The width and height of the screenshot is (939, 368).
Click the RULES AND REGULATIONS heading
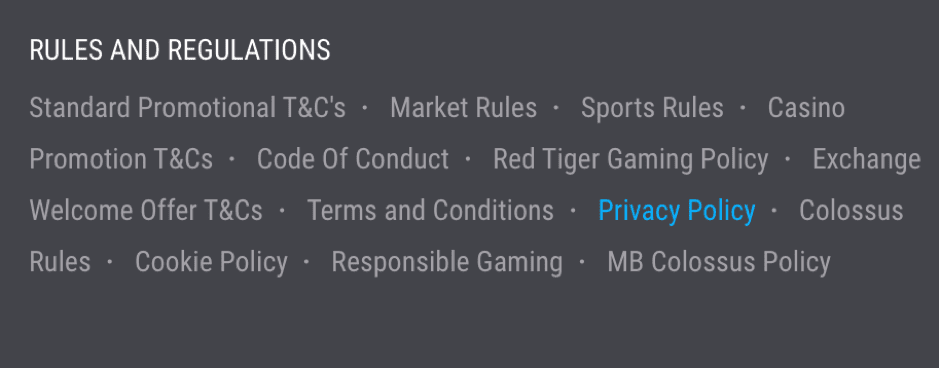180,50
